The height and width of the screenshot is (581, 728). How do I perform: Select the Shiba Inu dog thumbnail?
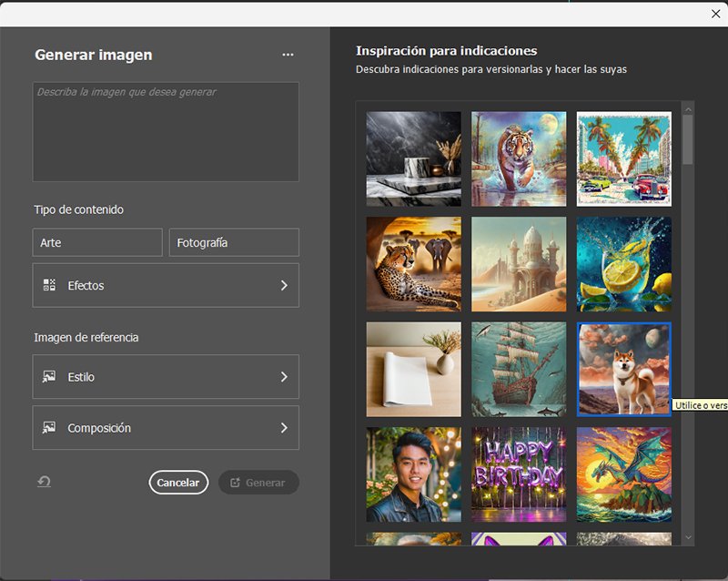pyautogui.click(x=623, y=369)
